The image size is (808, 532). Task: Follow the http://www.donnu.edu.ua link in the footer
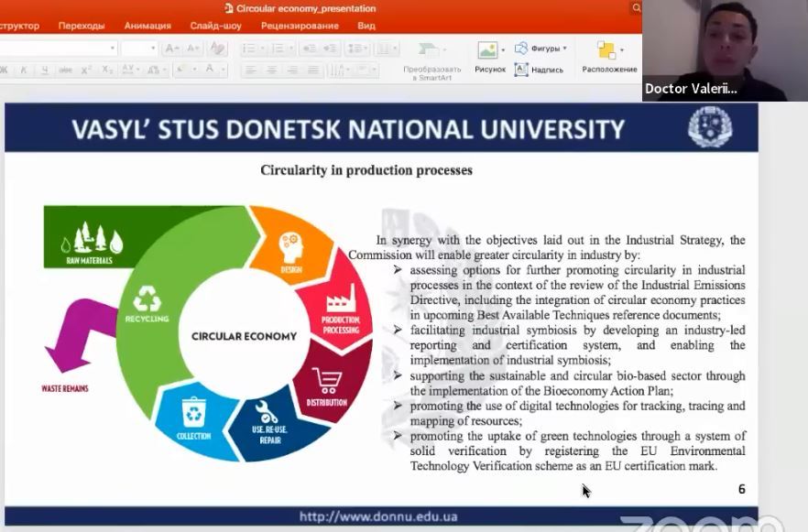tap(378, 516)
